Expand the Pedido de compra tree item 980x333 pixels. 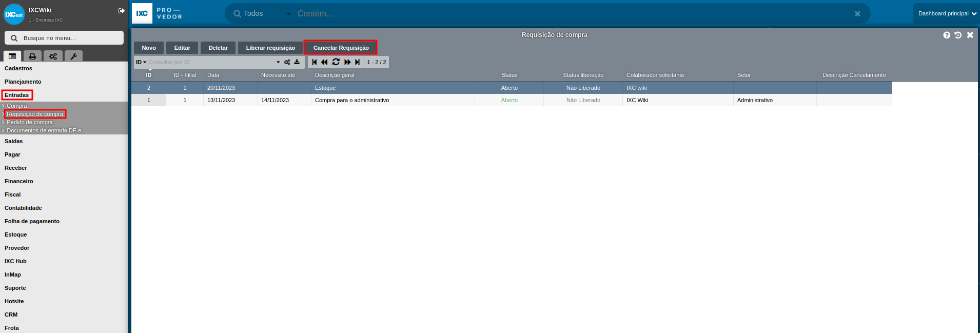(29, 122)
